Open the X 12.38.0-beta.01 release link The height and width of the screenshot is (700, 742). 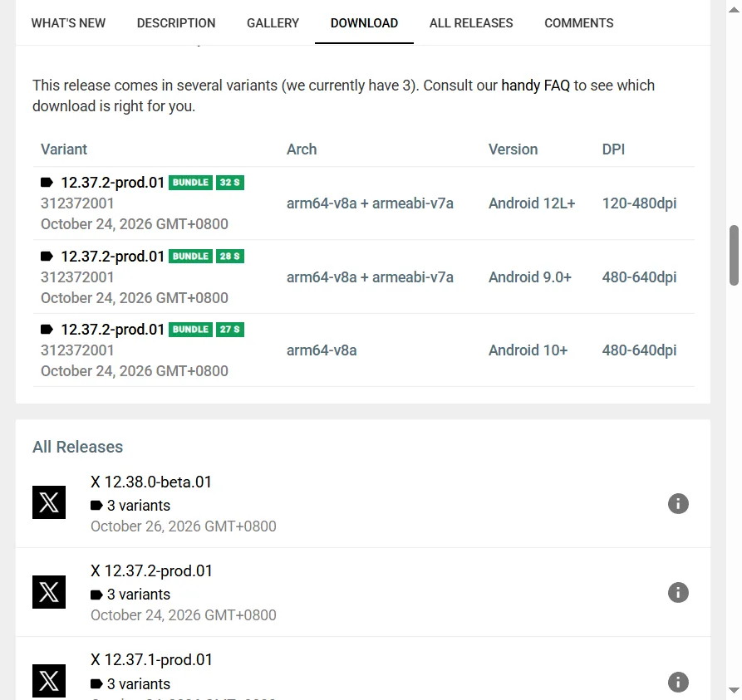coord(151,482)
